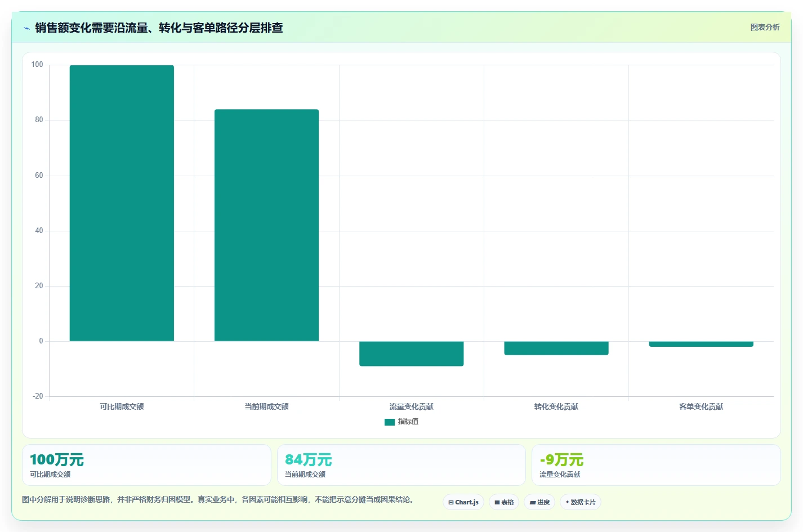
Task: Click the chart title 销售额变化需要沿流量
Action: 159,28
